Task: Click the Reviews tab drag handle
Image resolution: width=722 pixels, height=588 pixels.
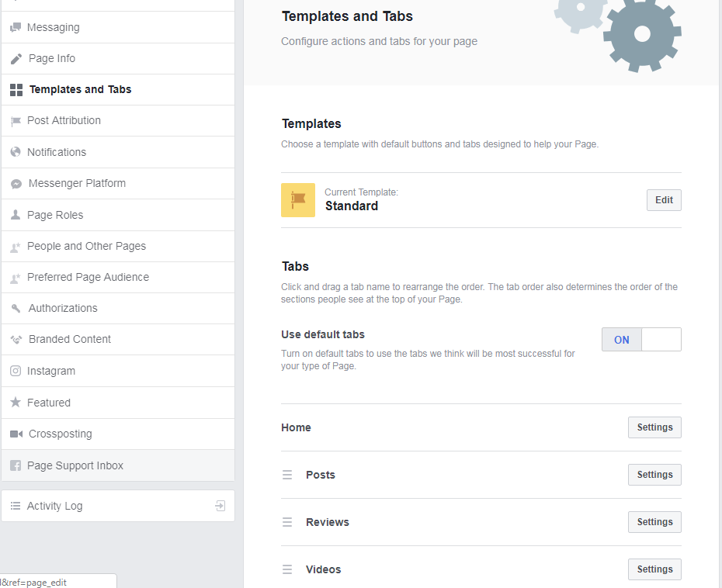Action: pos(287,522)
